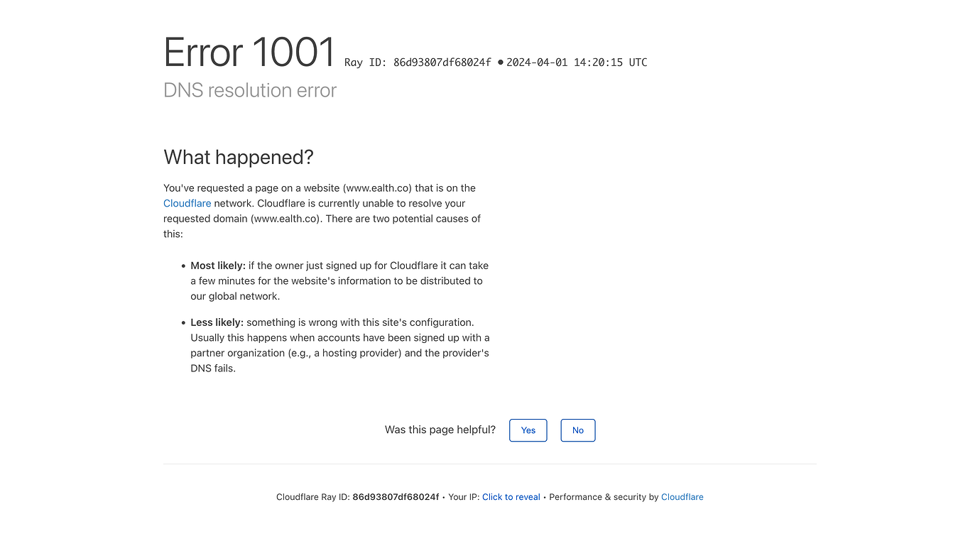
Task: Click the www.ealth.co domain text
Action: pyautogui.click(x=371, y=187)
